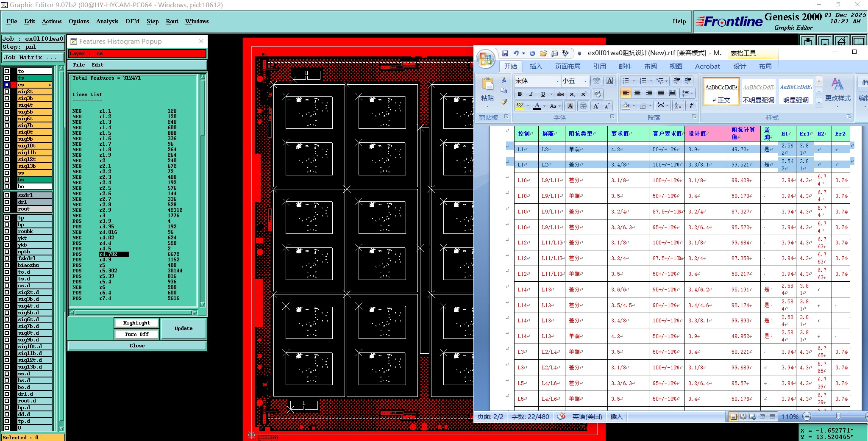Click the Sort A-Z icon in paragraph group

coord(678,105)
